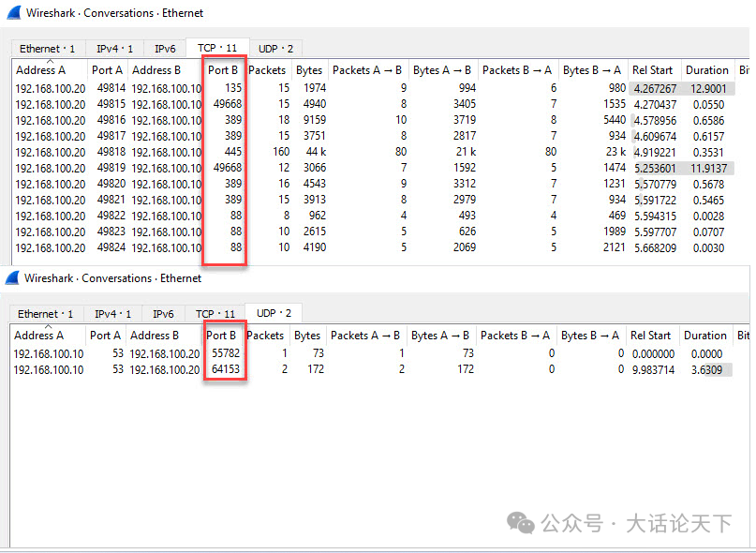Click Bytes value 4543

[315, 184]
